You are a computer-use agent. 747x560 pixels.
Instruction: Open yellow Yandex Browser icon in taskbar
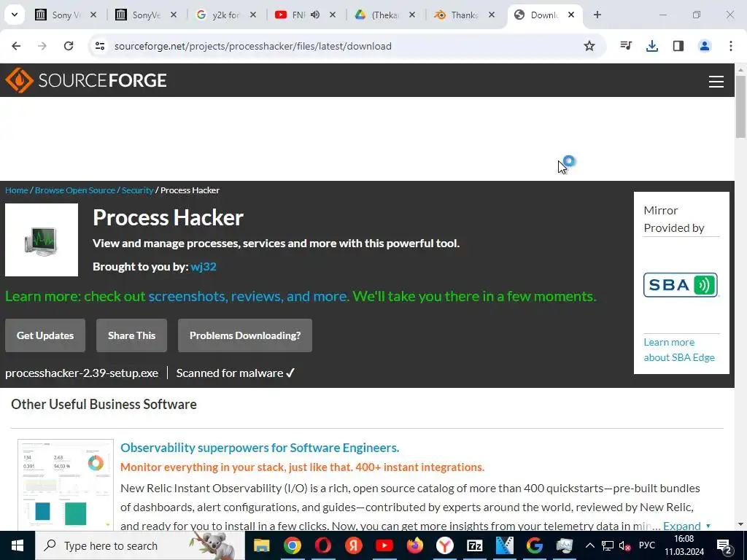pyautogui.click(x=445, y=545)
